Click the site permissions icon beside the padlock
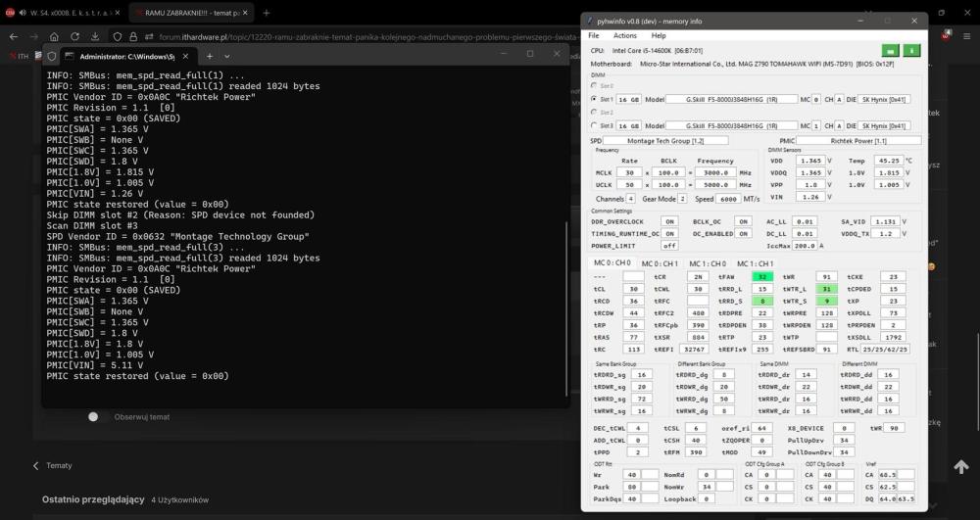This screenshot has height=520, width=980. [148, 37]
